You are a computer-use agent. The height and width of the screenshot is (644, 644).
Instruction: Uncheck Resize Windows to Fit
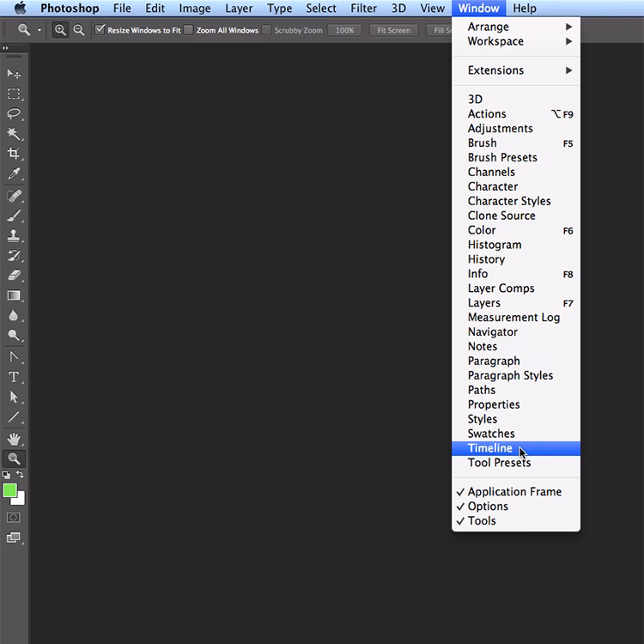[100, 30]
